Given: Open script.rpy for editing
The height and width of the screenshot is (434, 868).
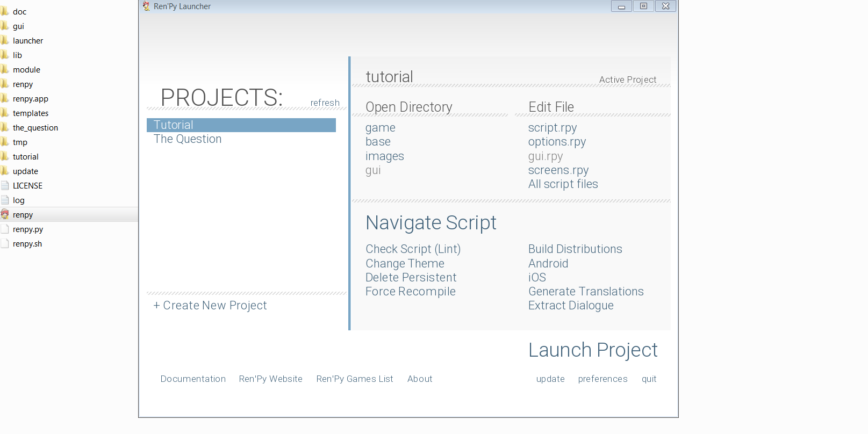Looking at the screenshot, I should (553, 128).
